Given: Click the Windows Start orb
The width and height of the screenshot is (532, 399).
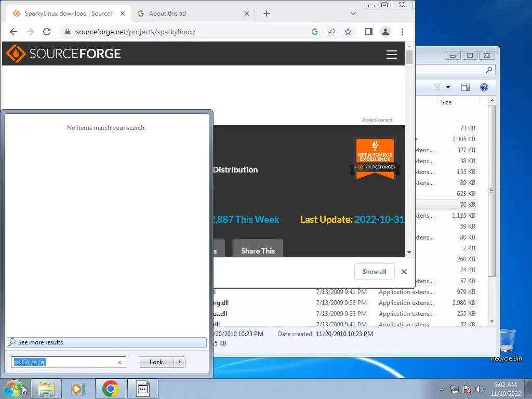Looking at the screenshot, I should [x=14, y=389].
